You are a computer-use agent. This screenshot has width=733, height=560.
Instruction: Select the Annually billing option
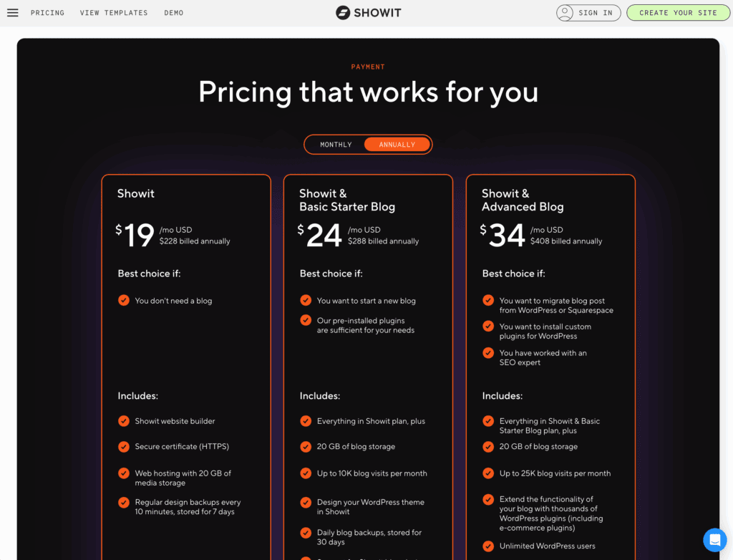tap(397, 145)
